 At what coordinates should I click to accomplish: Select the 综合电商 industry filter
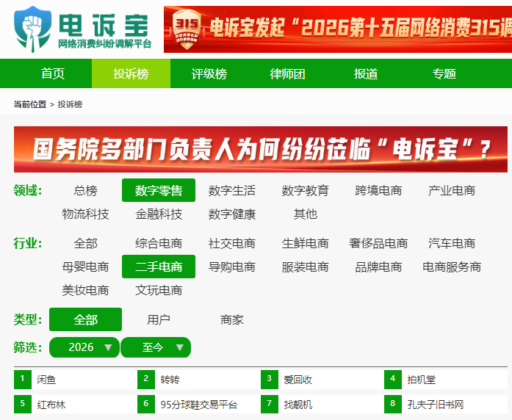[159, 243]
